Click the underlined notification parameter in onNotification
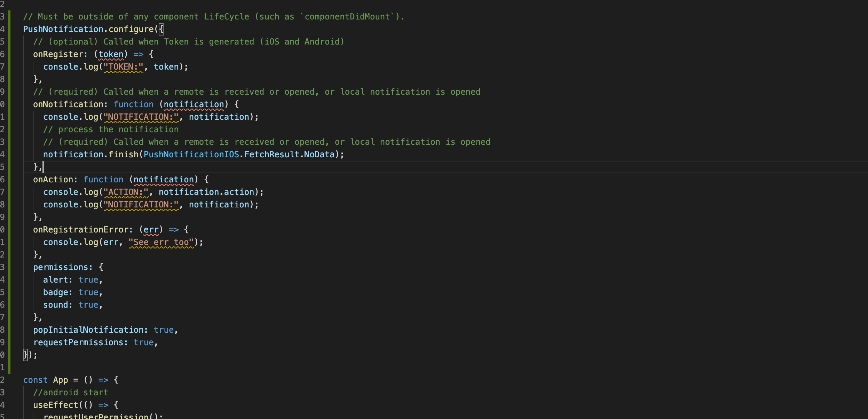Screen dimensions: 868x419 194,104
